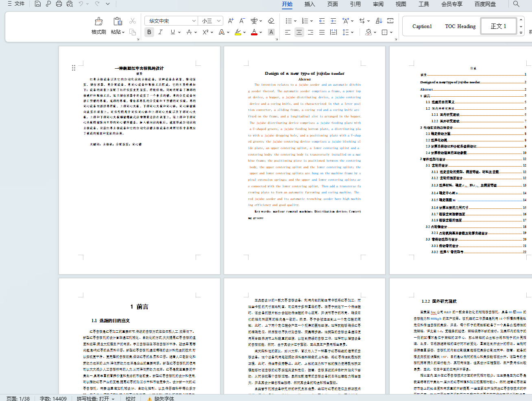Image resolution: width=532 pixels, height=401 pixels.
Task: Toggle Strikethrough formatting
Action: click(x=189, y=32)
